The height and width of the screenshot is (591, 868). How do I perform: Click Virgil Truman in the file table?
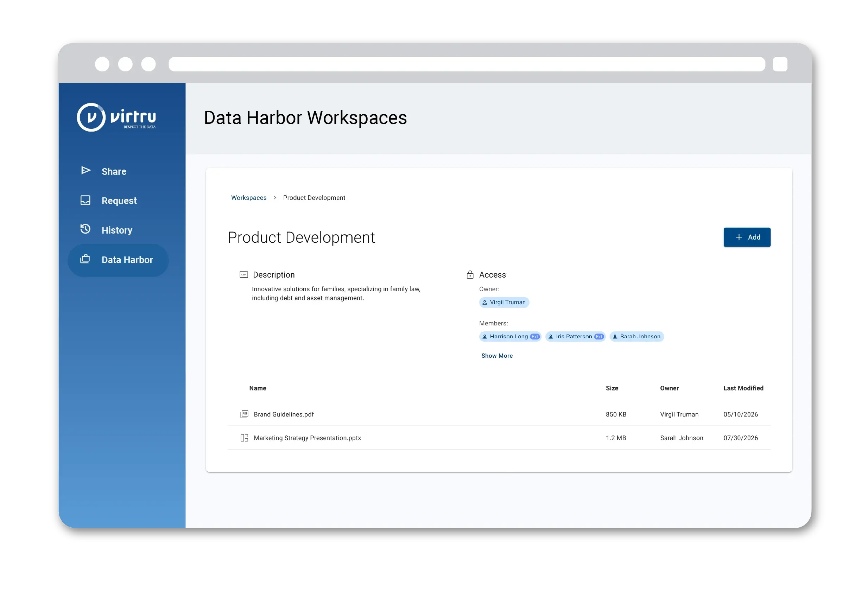click(x=679, y=414)
